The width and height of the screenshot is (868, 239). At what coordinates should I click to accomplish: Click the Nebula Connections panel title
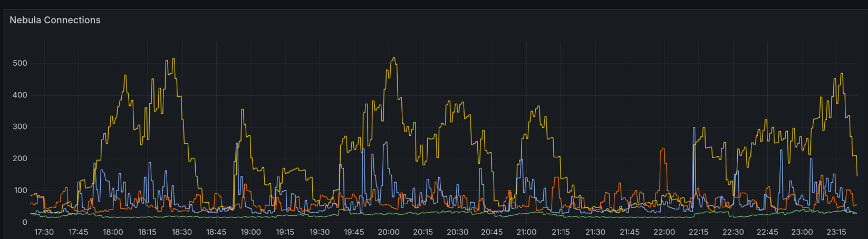point(55,20)
